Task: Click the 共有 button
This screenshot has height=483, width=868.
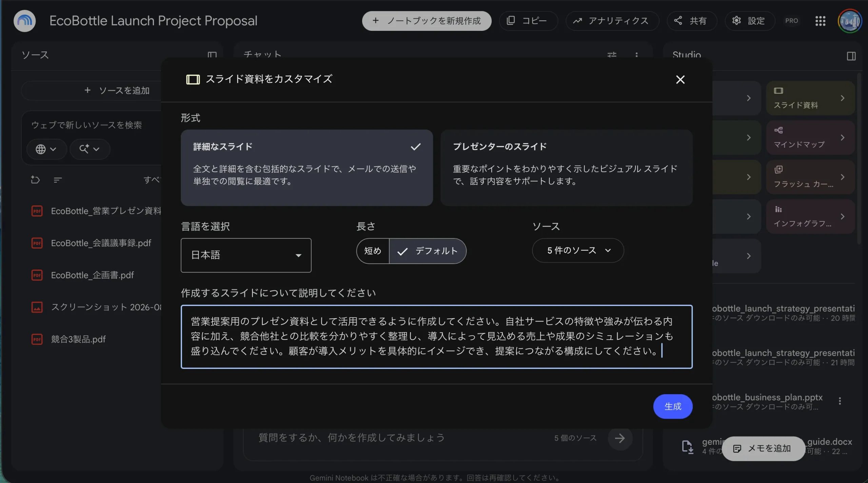Action: coord(691,21)
